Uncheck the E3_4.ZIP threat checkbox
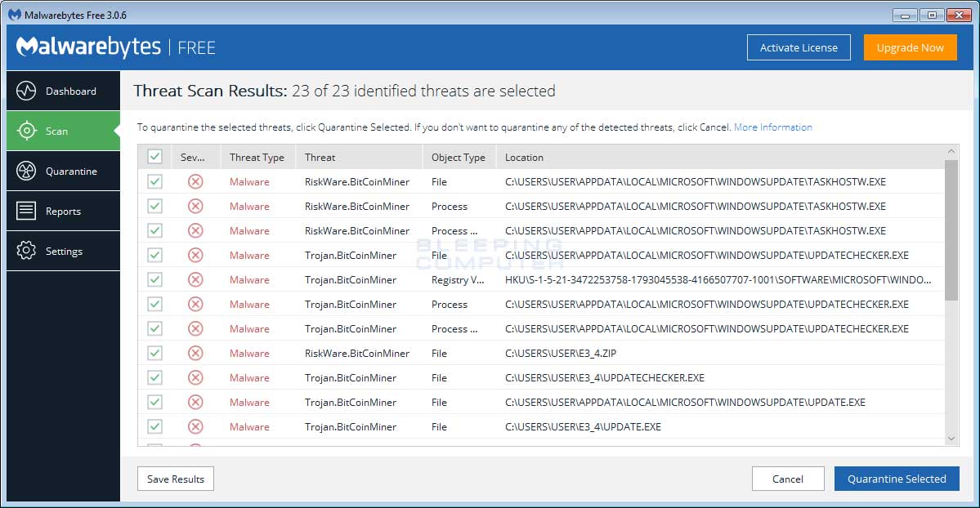Screen dimensions: 980x508 155,353
